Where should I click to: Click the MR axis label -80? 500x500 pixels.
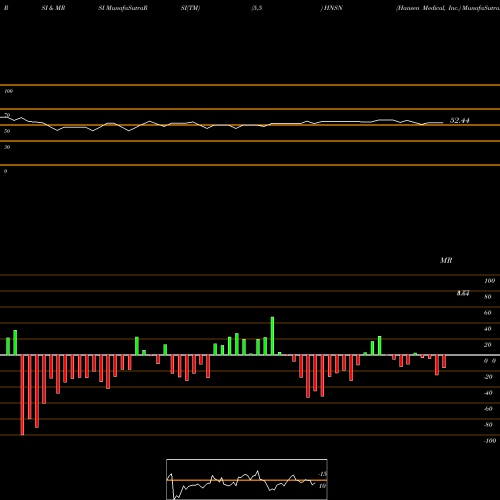[488, 425]
